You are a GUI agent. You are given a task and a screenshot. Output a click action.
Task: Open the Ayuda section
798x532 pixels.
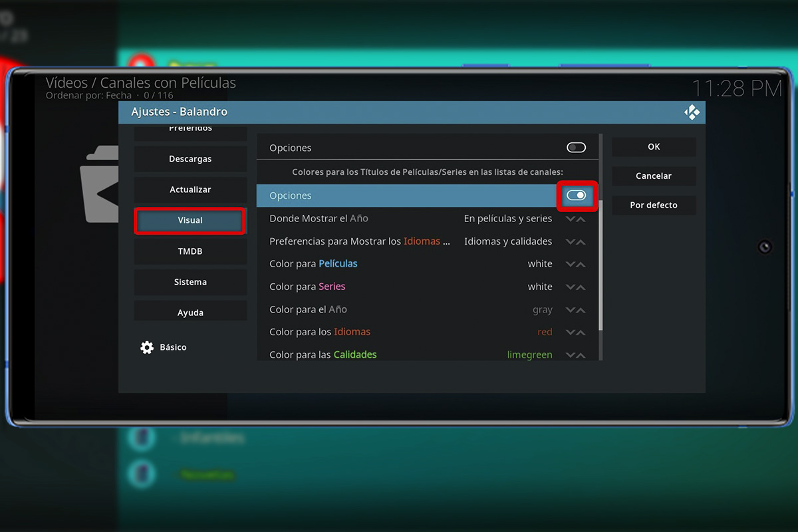pos(190,312)
